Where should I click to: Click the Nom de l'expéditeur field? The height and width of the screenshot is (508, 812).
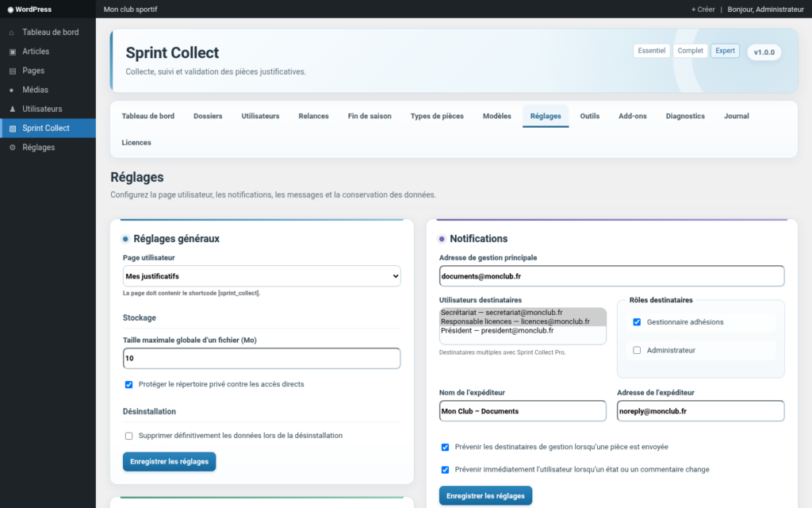[523, 411]
